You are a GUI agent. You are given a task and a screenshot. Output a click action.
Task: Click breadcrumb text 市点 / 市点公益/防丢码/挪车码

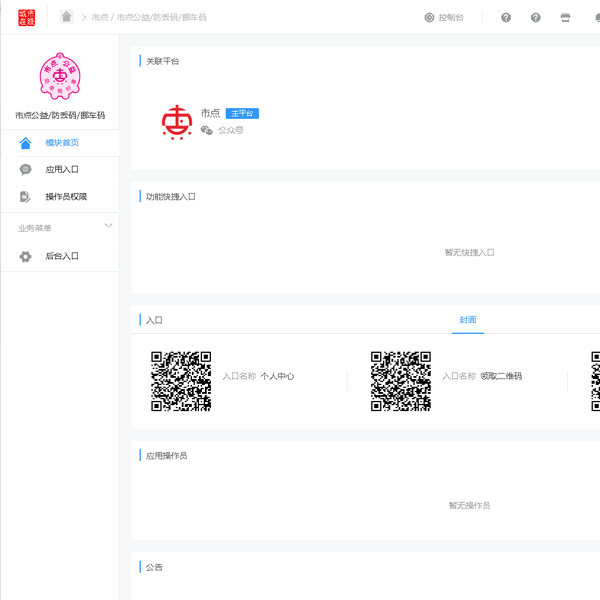pyautogui.click(x=149, y=17)
